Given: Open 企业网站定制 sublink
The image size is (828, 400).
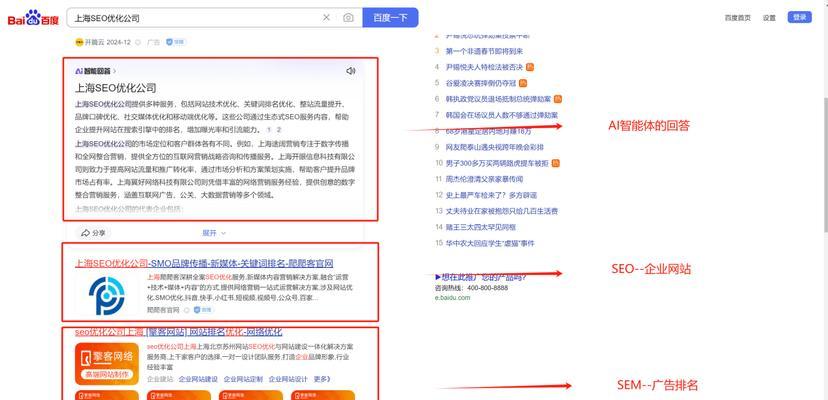Looking at the screenshot, I should pos(243,379).
